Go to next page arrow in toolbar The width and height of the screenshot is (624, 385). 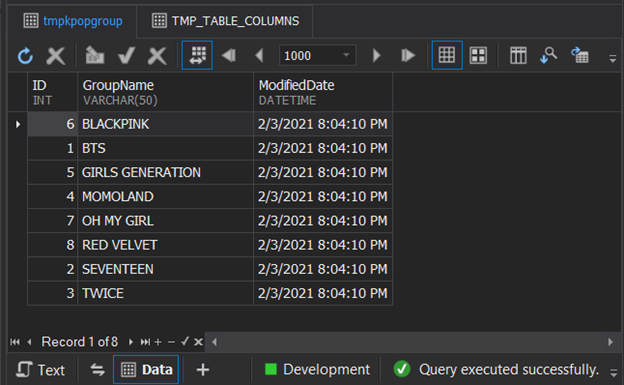(376, 55)
